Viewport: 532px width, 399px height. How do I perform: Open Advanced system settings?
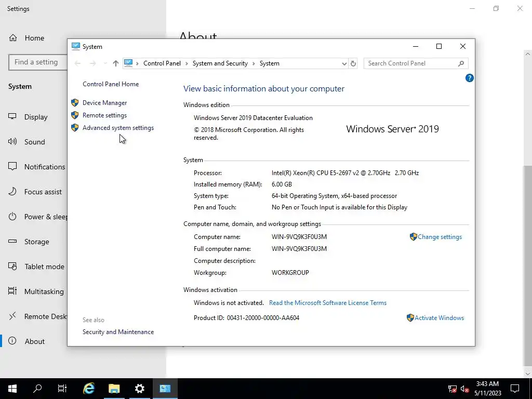click(118, 128)
